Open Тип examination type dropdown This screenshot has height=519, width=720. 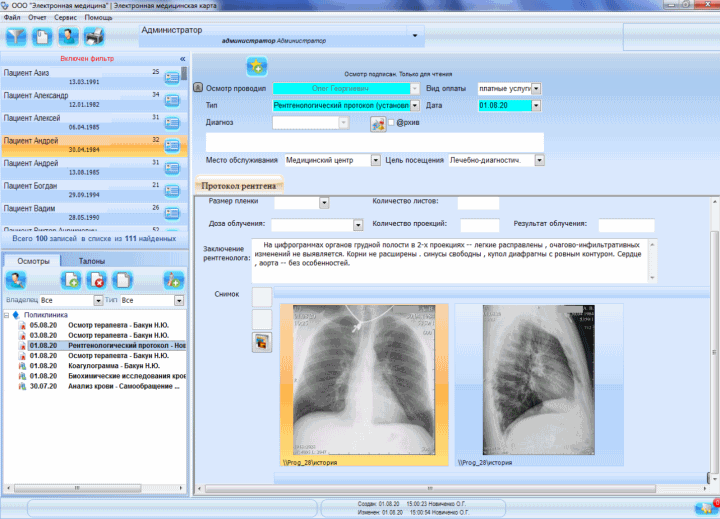click(415, 105)
